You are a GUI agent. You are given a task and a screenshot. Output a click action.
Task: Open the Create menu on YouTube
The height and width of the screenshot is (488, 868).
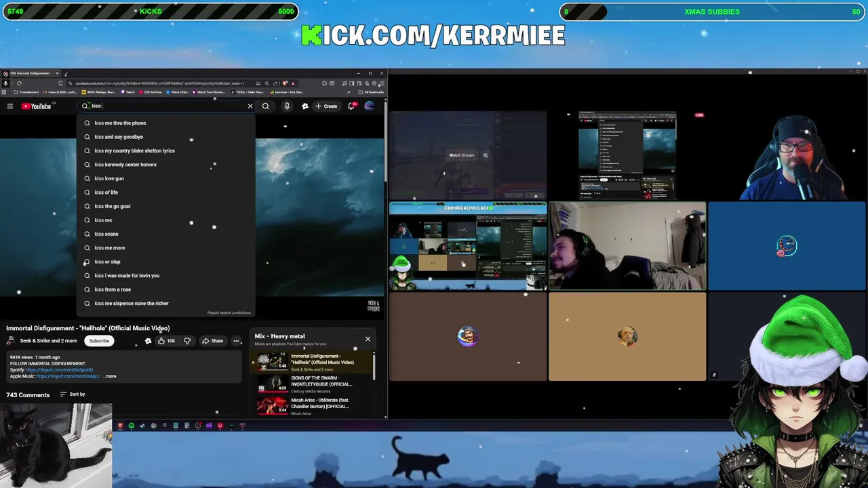[x=326, y=106]
